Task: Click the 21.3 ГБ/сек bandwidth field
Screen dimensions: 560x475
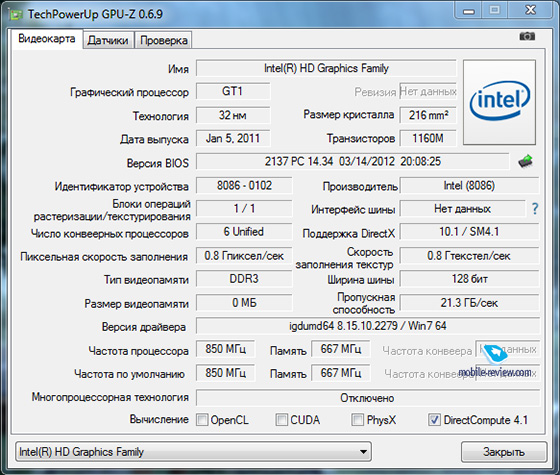Action: 469,303
